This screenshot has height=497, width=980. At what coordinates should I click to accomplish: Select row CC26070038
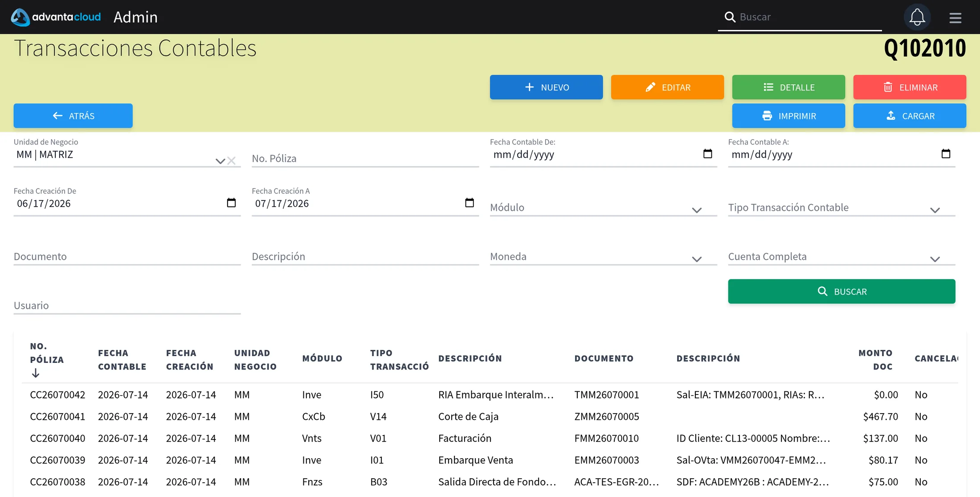pyautogui.click(x=490, y=482)
